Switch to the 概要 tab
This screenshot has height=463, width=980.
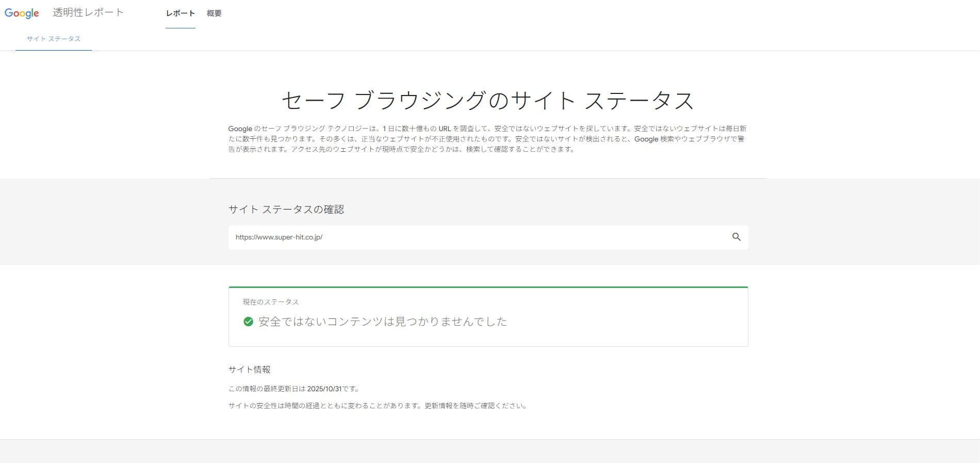[214, 13]
